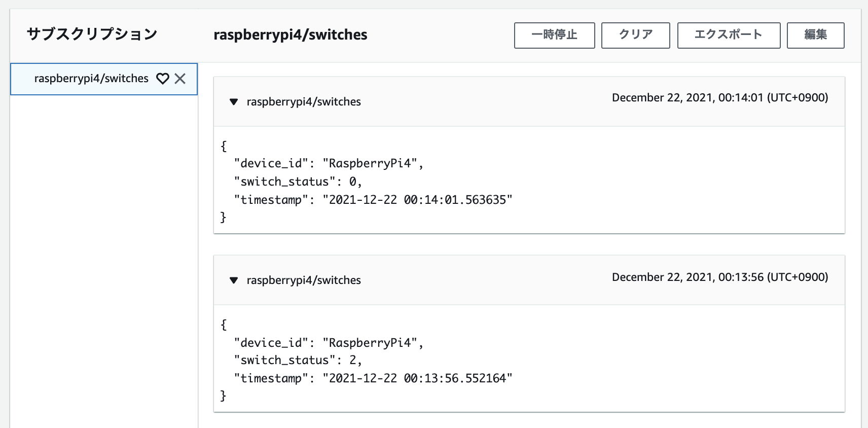Remove raspberrypi4/switches subscription with X icon
Screen dimensions: 868x428
[x=180, y=79]
